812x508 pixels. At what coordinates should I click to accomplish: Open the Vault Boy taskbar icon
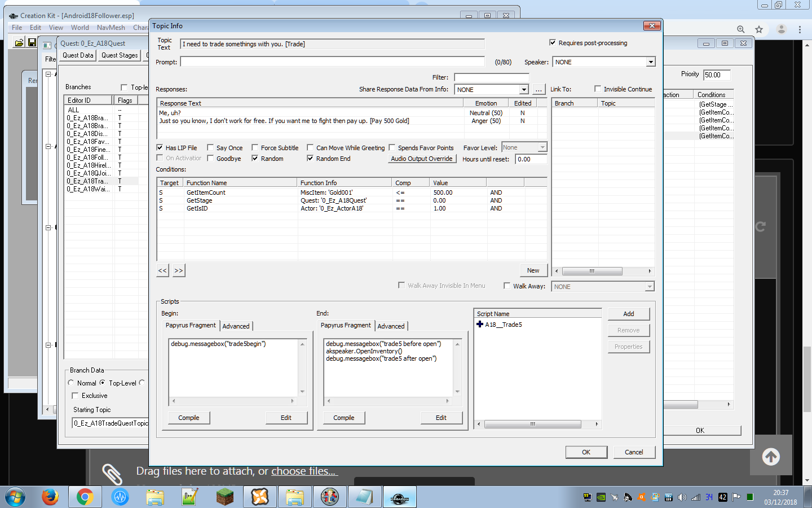tap(330, 497)
